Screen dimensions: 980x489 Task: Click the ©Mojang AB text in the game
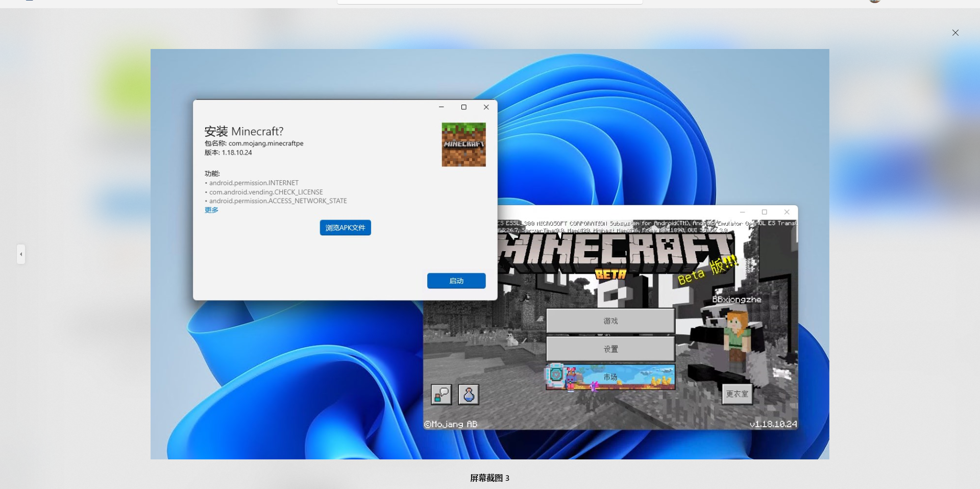(451, 424)
